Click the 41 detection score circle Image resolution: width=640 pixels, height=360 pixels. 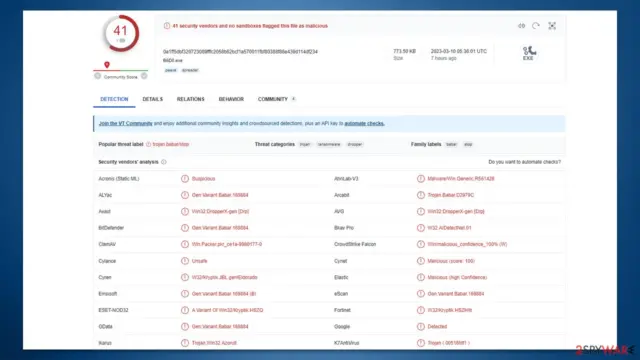121,33
